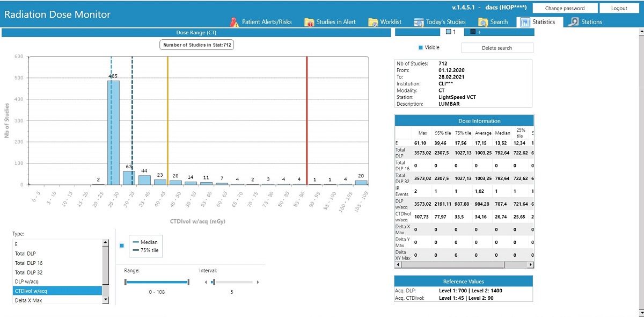Click the 95% tile column header
The image size is (644, 317).
click(x=443, y=133)
